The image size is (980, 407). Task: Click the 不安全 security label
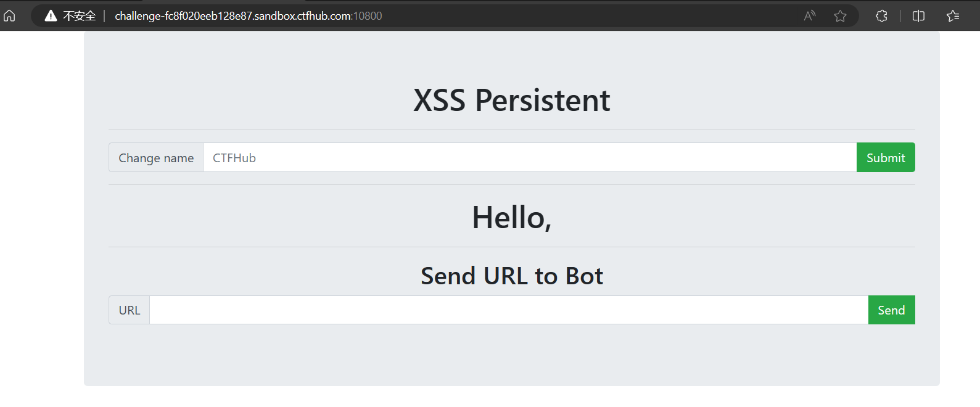tap(80, 16)
